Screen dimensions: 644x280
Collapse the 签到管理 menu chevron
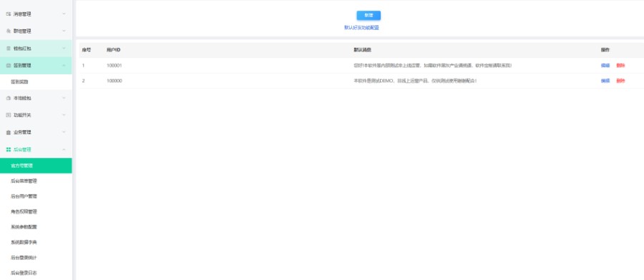64,65
